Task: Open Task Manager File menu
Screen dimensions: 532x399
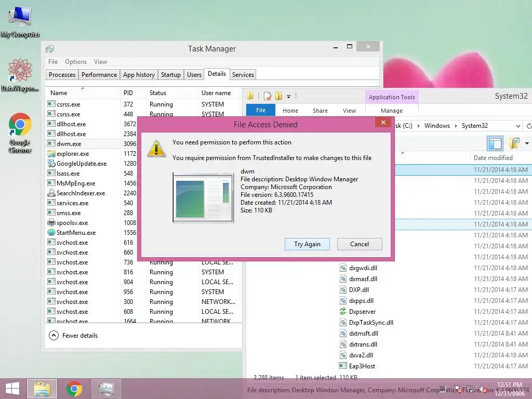Action: pos(53,62)
